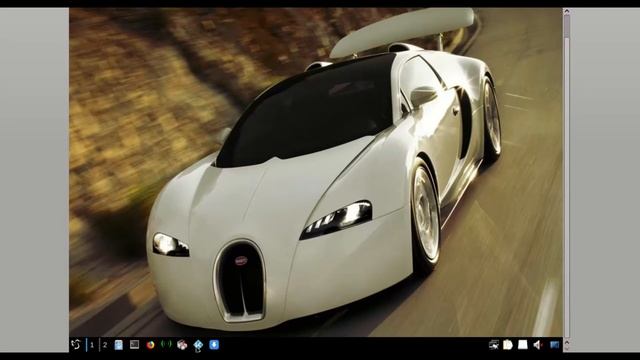The image size is (640, 360).
Task: Click the green wireless signal icon
Action: click(166, 344)
